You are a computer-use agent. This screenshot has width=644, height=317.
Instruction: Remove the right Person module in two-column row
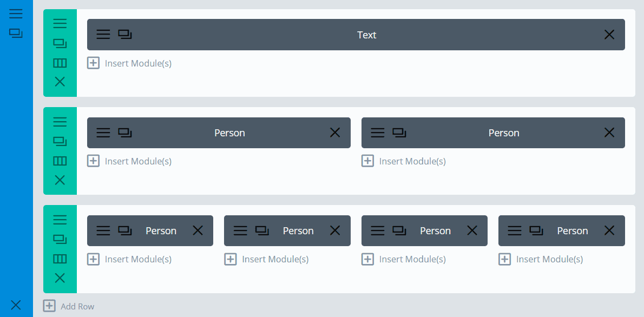pos(609,133)
